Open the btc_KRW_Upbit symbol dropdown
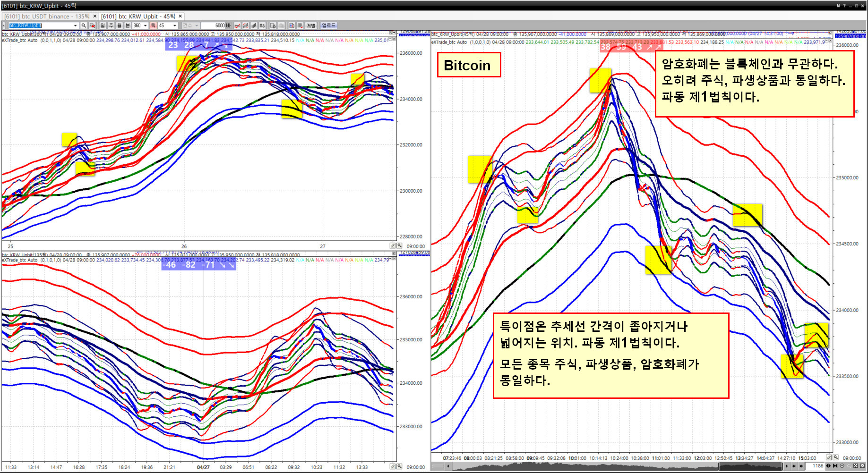 (75, 25)
